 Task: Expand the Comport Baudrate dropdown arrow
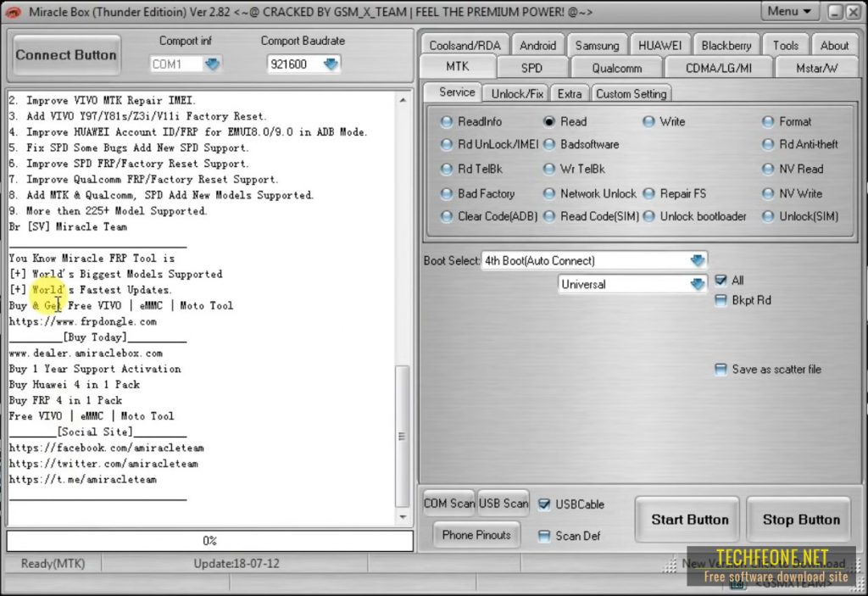tap(331, 64)
